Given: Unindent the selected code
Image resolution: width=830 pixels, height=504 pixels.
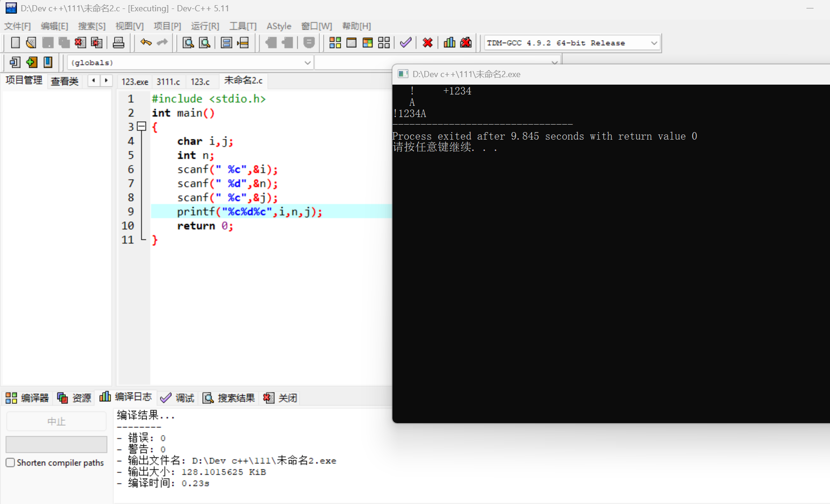Looking at the screenshot, I should [x=287, y=43].
